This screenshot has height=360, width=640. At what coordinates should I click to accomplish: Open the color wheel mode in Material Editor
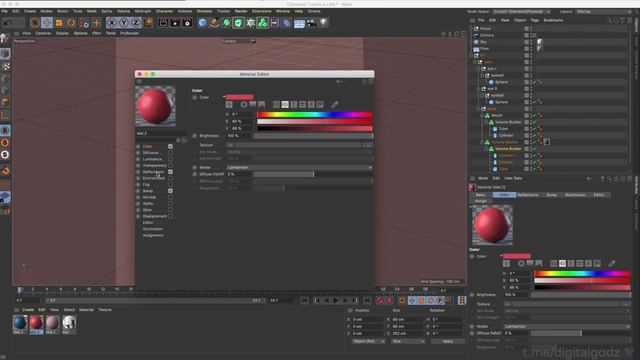click(244, 105)
